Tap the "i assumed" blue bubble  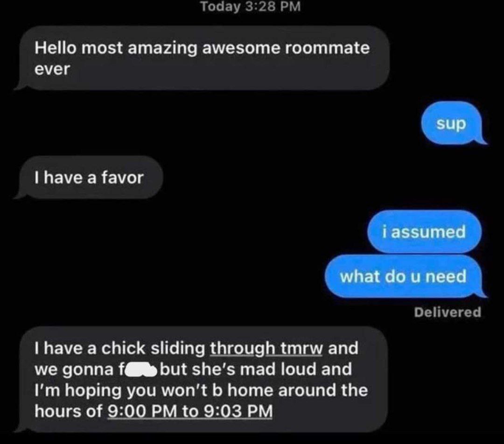(x=424, y=231)
